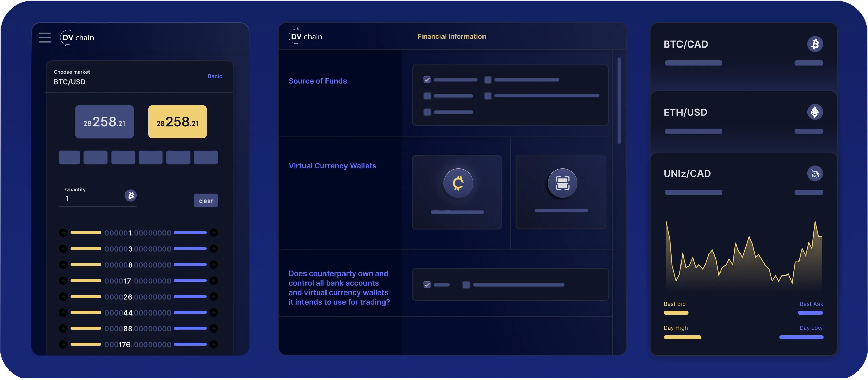Click the Bitcoin icon beside Quantity
Image resolution: width=868 pixels, height=380 pixels.
pos(131,195)
